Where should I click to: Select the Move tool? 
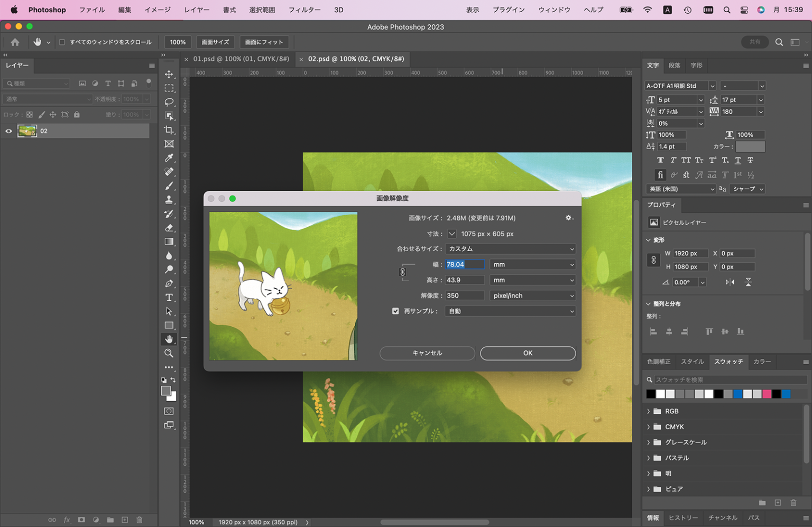(169, 74)
